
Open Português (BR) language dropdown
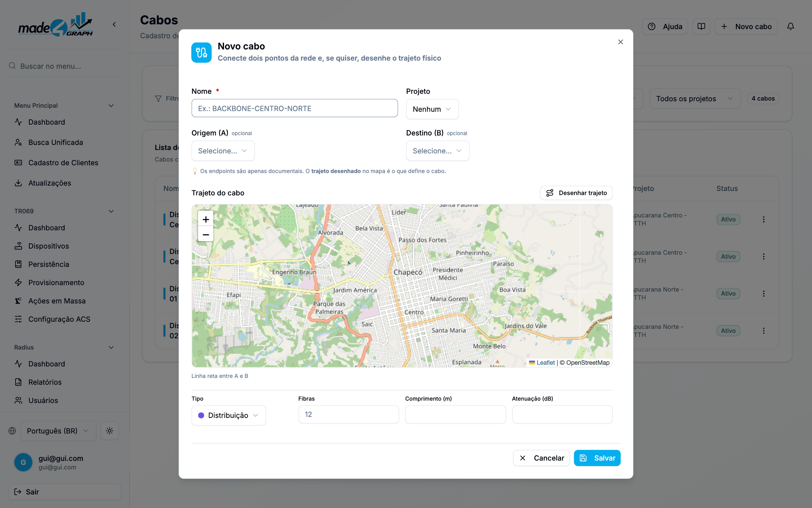58,431
